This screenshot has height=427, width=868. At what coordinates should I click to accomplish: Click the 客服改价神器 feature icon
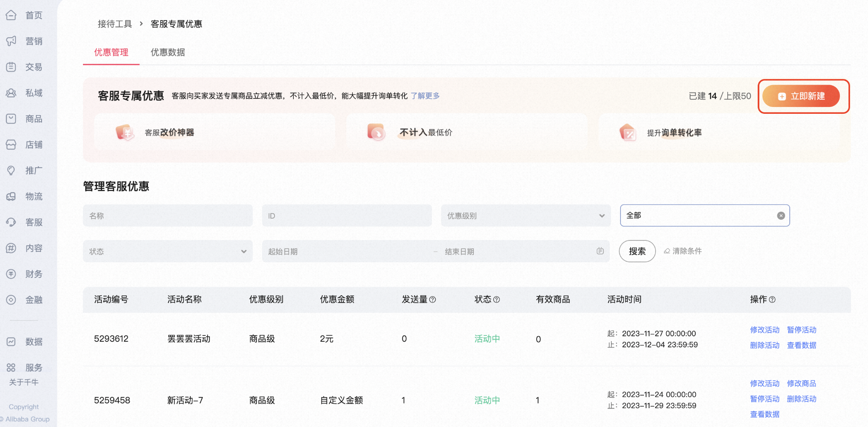point(125,132)
